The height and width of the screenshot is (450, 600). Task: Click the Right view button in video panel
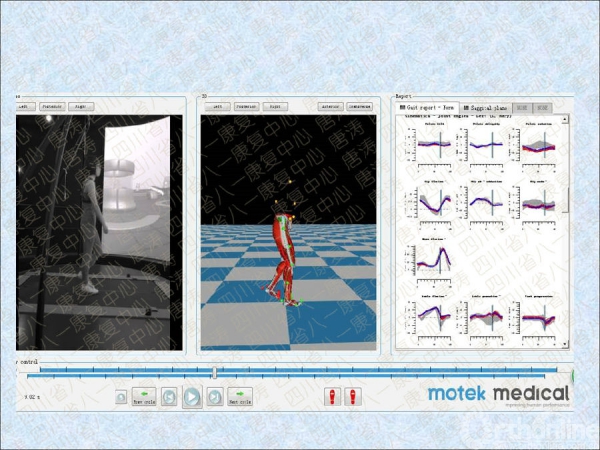81,105
